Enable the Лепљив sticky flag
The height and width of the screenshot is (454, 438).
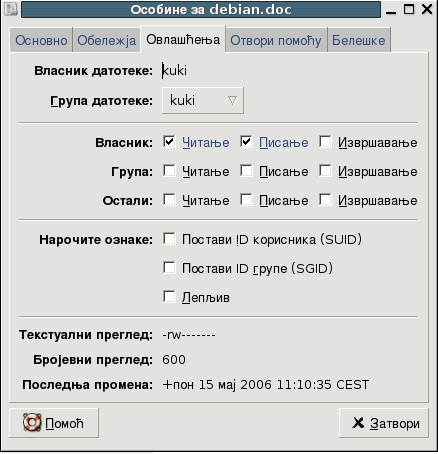[169, 296]
